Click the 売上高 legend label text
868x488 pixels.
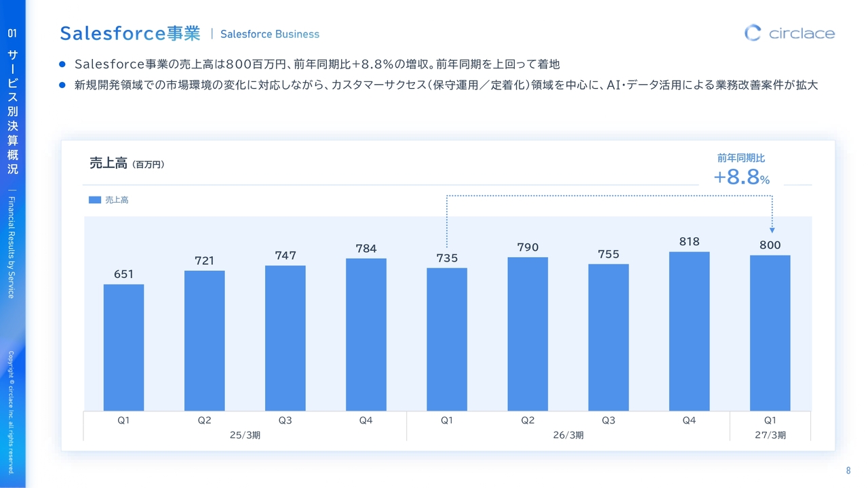tap(117, 200)
